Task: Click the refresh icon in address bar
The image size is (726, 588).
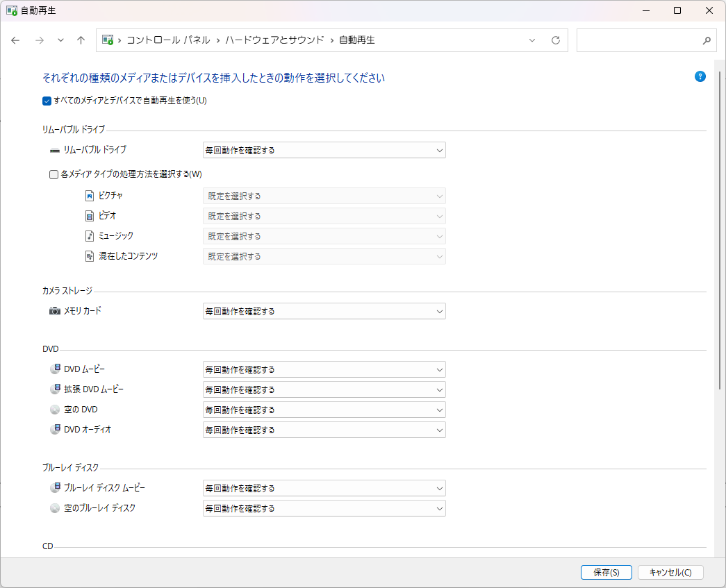Action: click(x=555, y=40)
